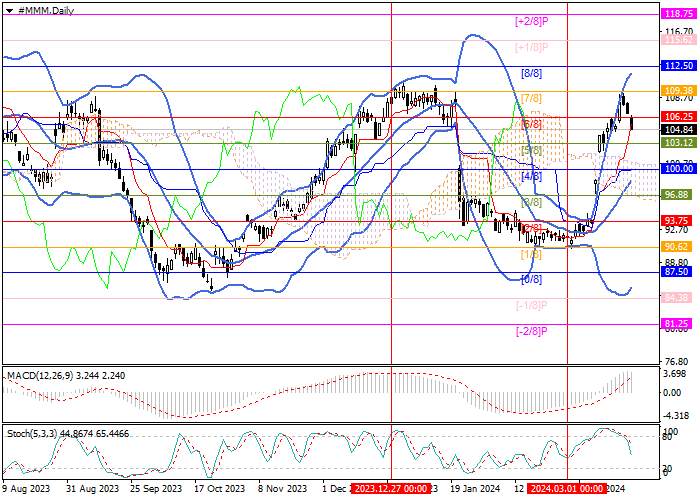
Task: Select the 103.12 price level label
Action: pyautogui.click(x=679, y=143)
